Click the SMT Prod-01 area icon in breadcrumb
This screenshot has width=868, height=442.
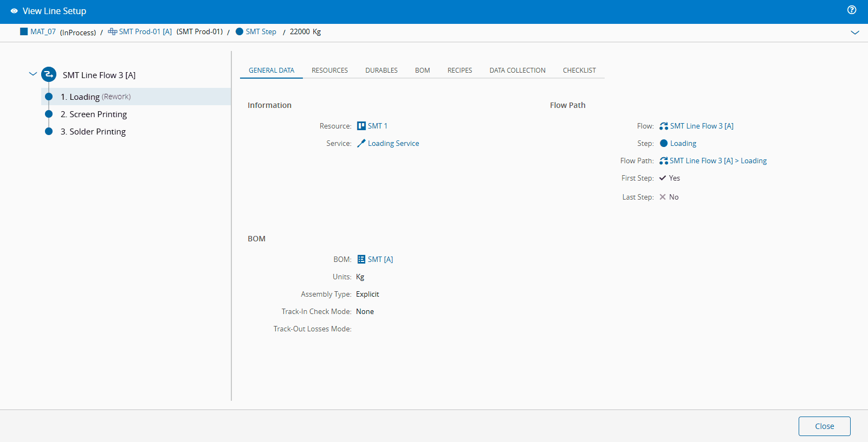113,31
